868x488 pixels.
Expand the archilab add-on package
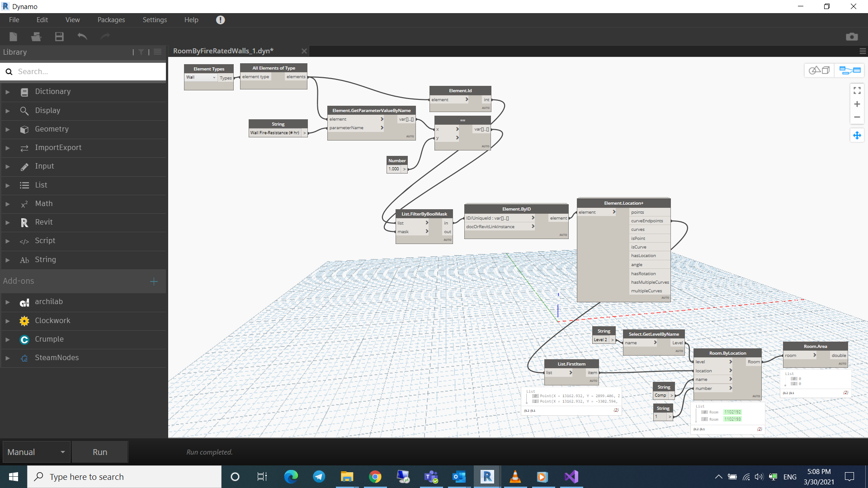7,302
